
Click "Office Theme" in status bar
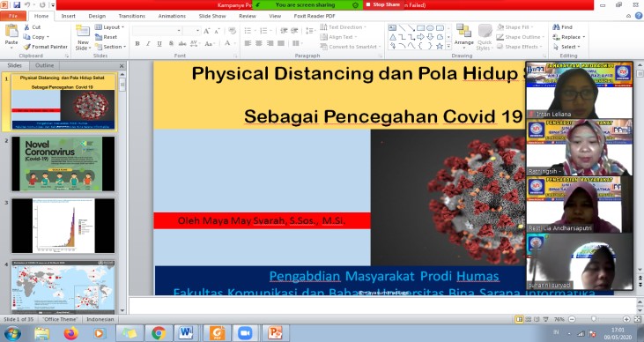(x=60, y=319)
